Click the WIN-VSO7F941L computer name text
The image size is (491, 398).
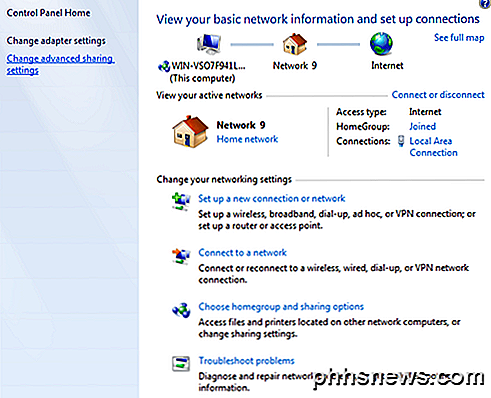click(208, 66)
